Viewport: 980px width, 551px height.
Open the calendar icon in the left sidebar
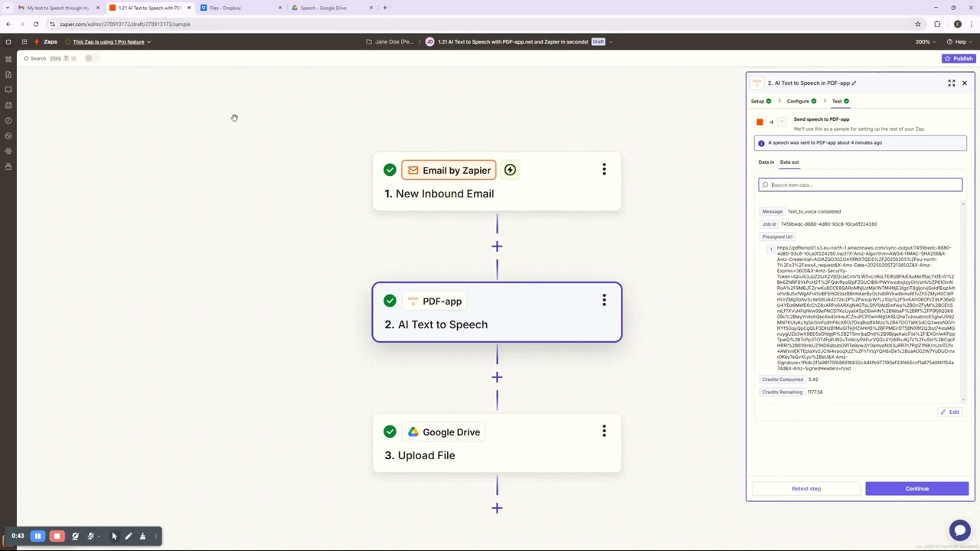pos(8,105)
